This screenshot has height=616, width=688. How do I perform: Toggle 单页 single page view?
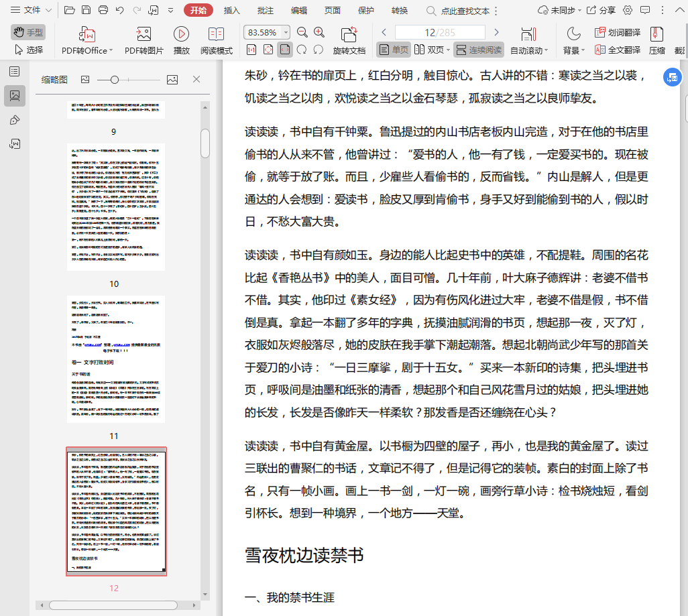click(394, 50)
